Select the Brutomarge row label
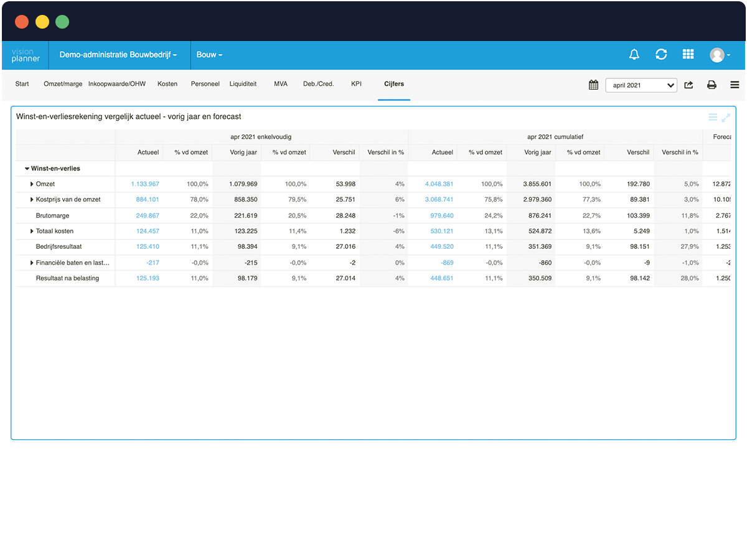 click(x=52, y=215)
